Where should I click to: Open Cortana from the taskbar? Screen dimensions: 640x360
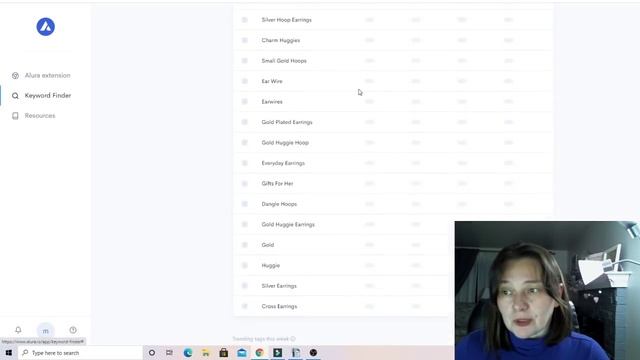pos(152,353)
